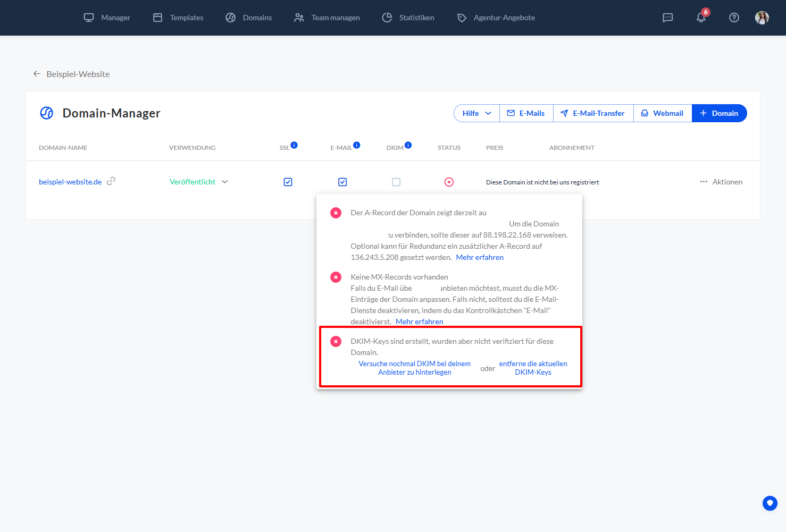
Task: Open the user profile avatar
Action: [762, 18]
